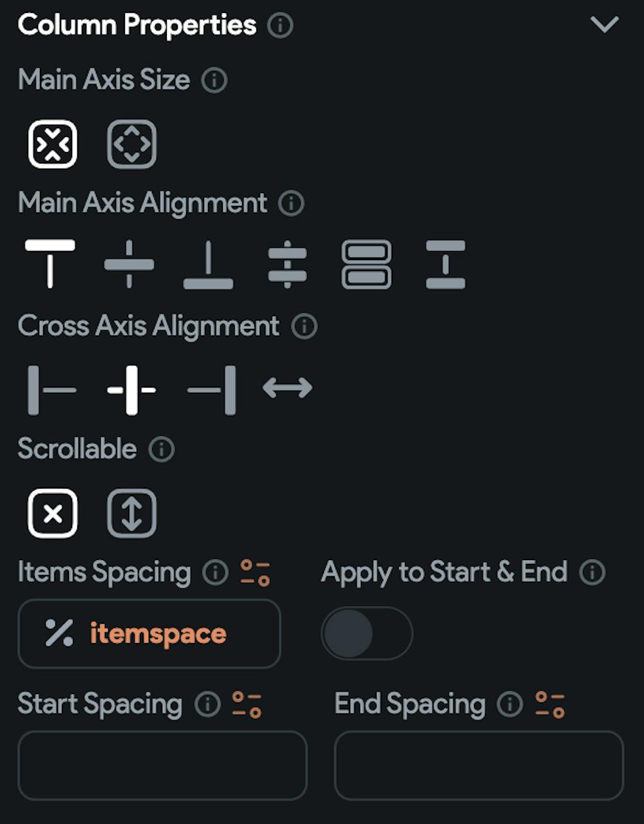
Task: Choose space evenly main axis alignment
Action: point(366,264)
